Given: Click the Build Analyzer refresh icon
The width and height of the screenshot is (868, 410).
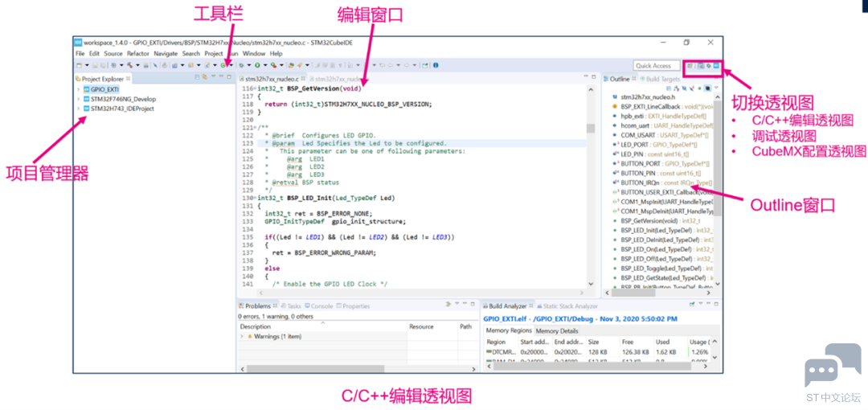Looking at the screenshot, I should [x=692, y=304].
